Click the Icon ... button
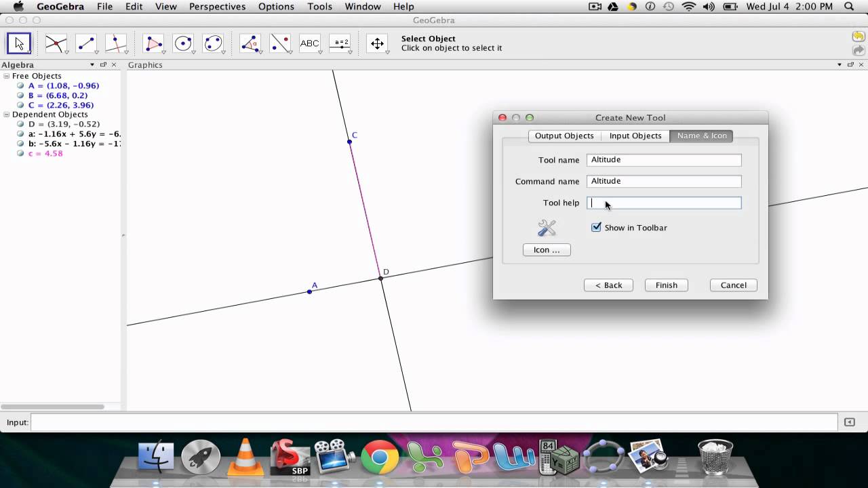The width and height of the screenshot is (868, 488). point(547,250)
